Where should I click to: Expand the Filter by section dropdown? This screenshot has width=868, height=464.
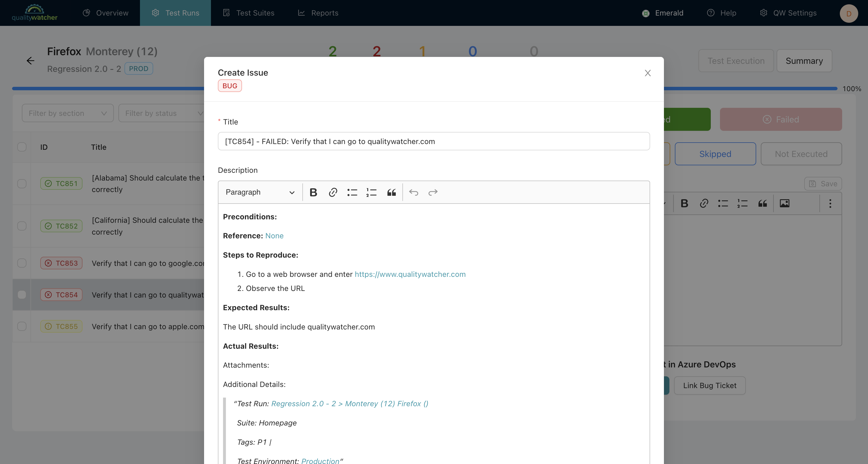pyautogui.click(x=68, y=113)
